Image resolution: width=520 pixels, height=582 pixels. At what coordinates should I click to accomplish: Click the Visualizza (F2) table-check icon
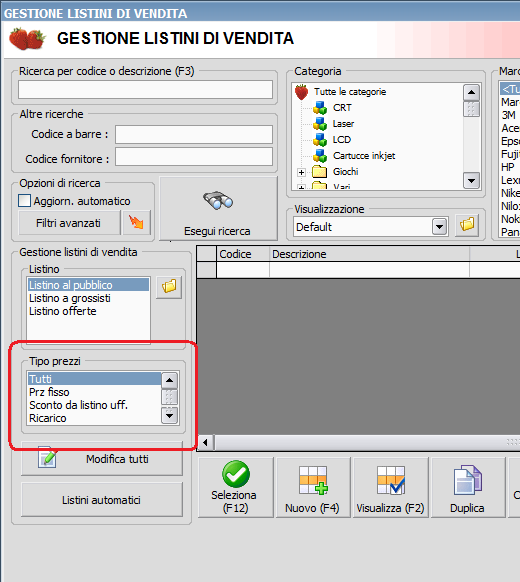(391, 480)
